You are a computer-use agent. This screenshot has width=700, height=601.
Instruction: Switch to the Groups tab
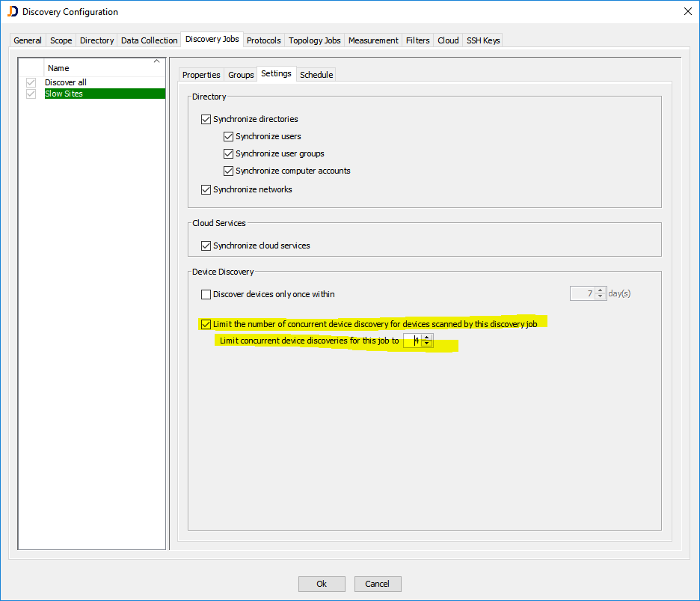tap(240, 74)
